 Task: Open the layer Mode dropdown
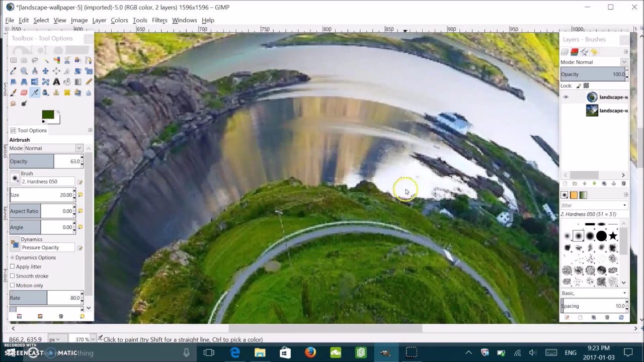point(624,62)
